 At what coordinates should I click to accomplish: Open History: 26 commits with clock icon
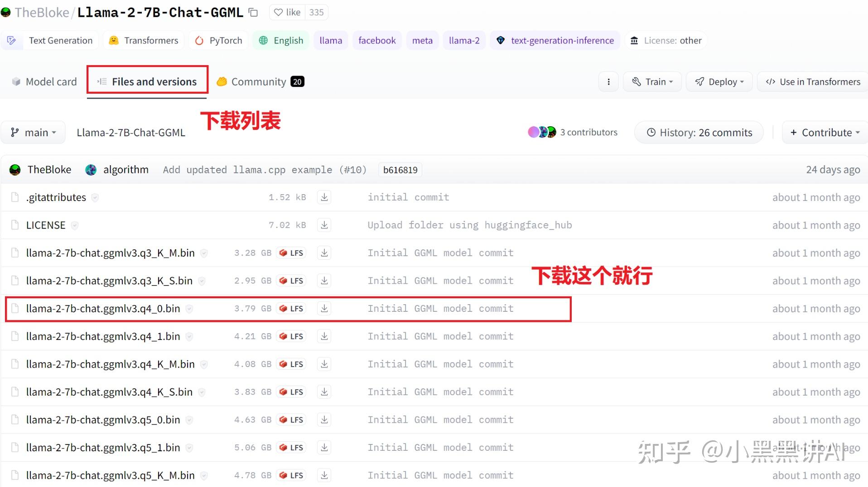[x=698, y=132]
